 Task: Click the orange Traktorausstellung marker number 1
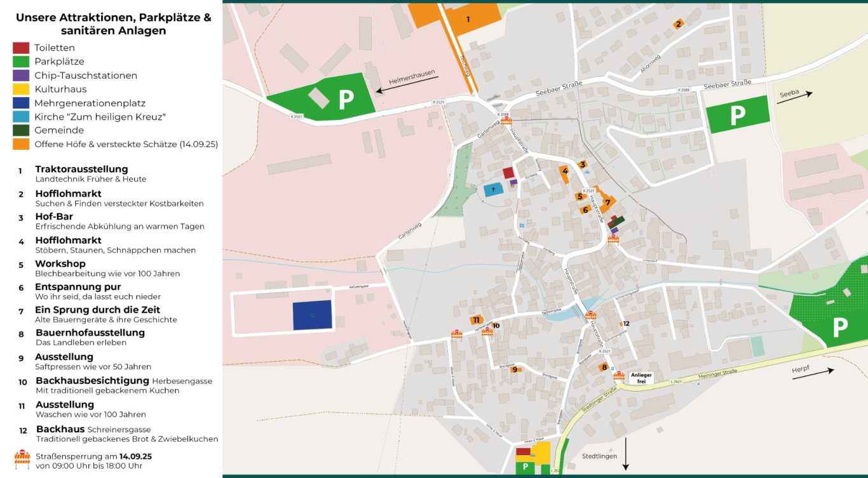[x=468, y=19]
